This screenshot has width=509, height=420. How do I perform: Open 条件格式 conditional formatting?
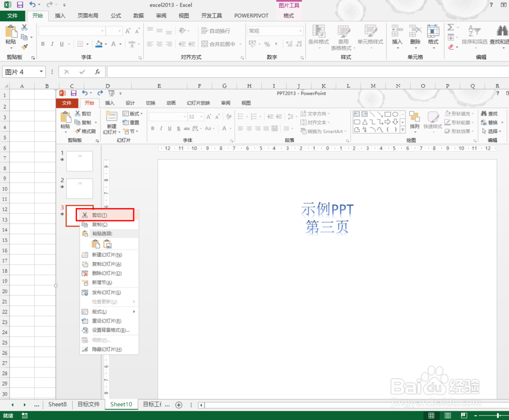(x=319, y=37)
